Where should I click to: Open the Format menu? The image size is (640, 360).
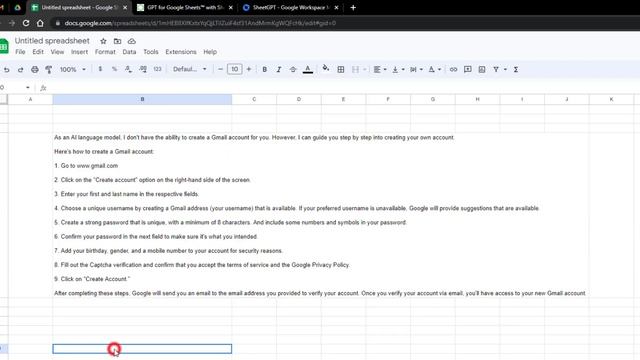click(x=105, y=52)
